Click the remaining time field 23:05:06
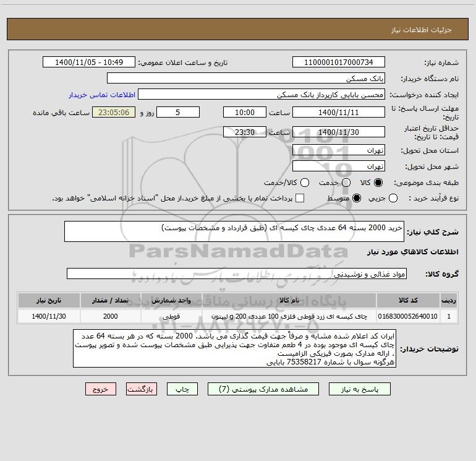The height and width of the screenshot is (461, 476). (x=114, y=113)
